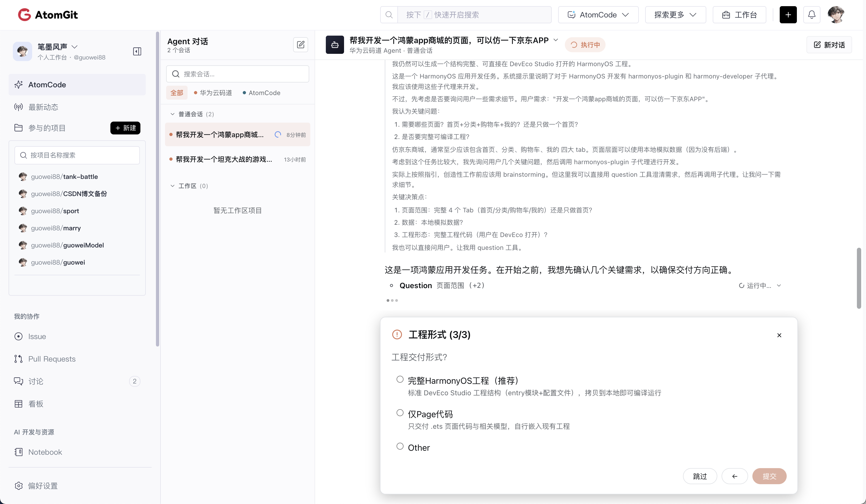Open notifications bell
Viewport: 866px width, 504px height.
812,15
